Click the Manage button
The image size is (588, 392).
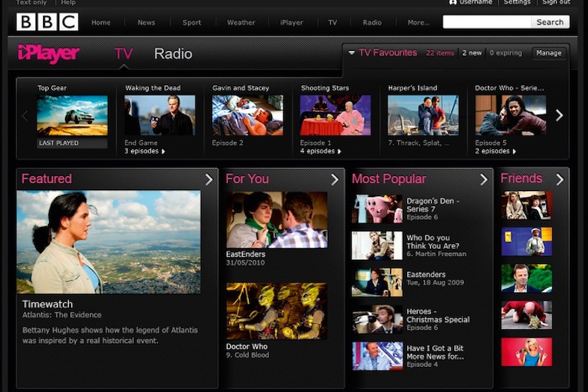(549, 53)
